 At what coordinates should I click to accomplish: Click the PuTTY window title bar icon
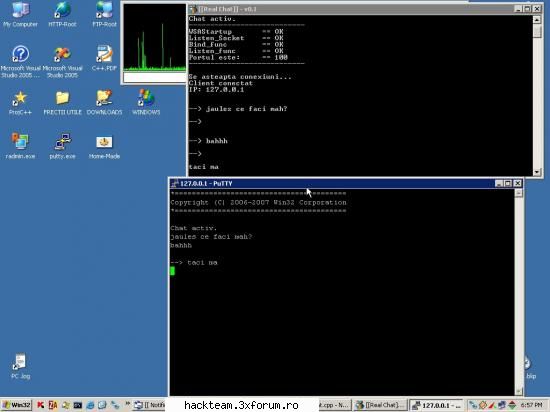pyautogui.click(x=174, y=183)
